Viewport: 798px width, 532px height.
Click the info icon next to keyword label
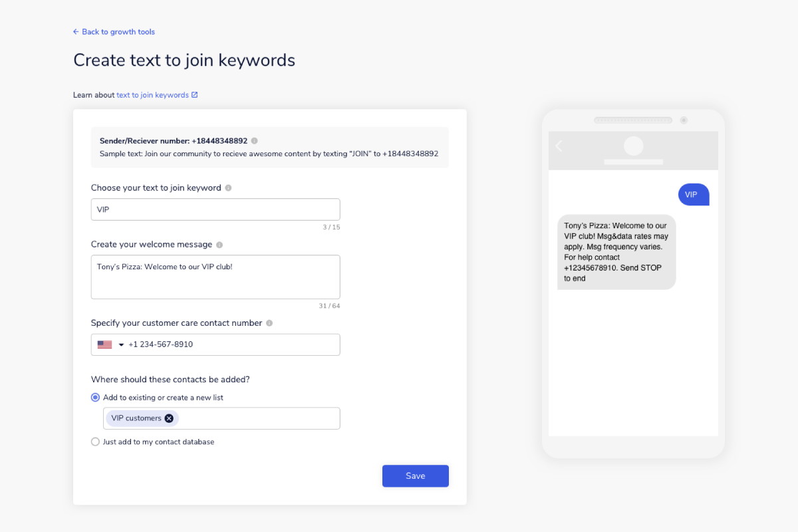(228, 188)
